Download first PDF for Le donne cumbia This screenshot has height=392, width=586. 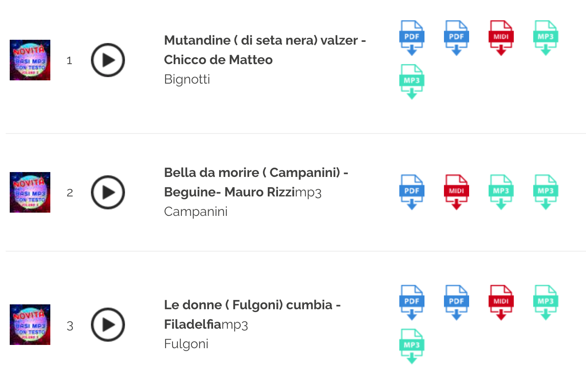point(411,302)
